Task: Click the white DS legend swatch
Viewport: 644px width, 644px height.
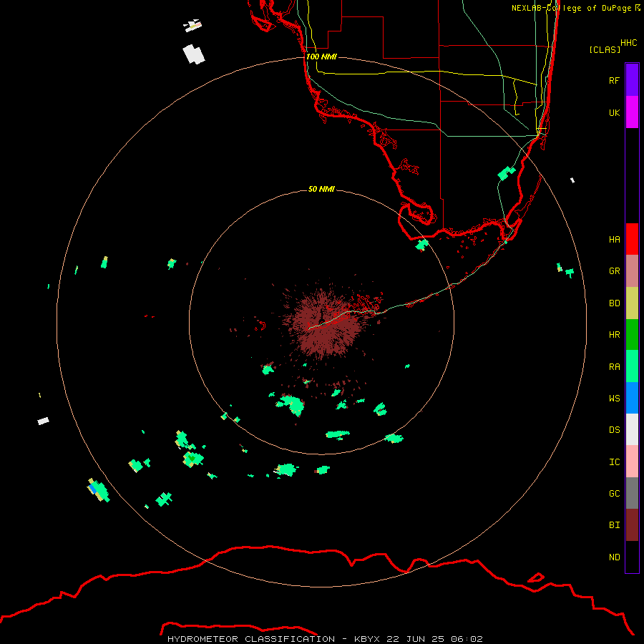Action: [x=632, y=429]
